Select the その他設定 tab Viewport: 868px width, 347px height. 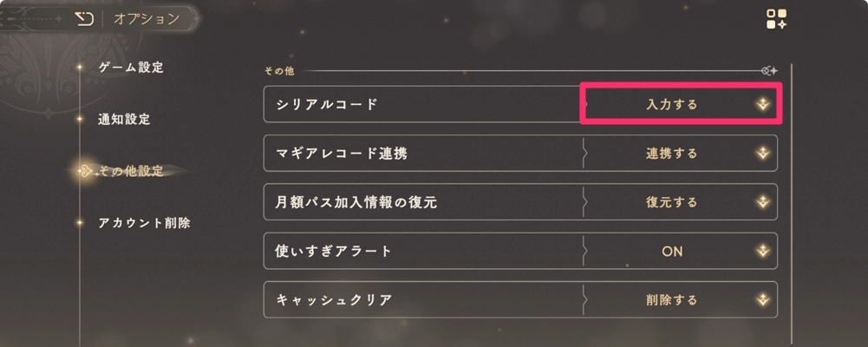click(x=130, y=172)
